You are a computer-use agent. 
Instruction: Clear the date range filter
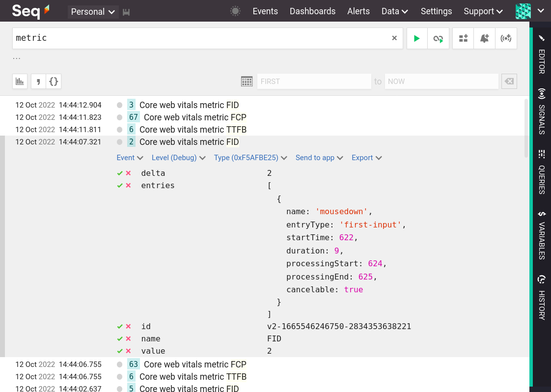click(509, 82)
